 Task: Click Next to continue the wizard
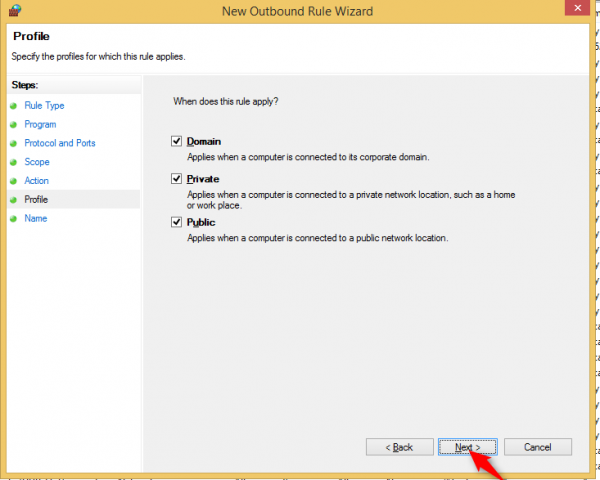467,447
